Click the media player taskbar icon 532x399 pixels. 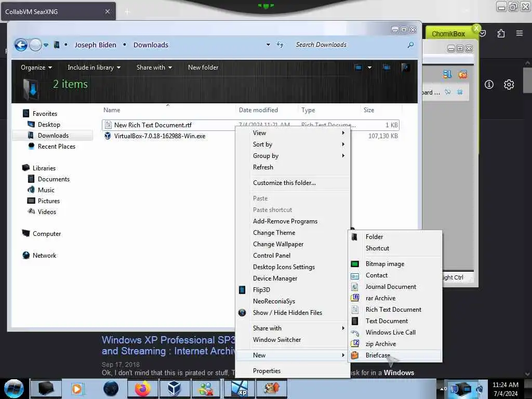(77, 389)
